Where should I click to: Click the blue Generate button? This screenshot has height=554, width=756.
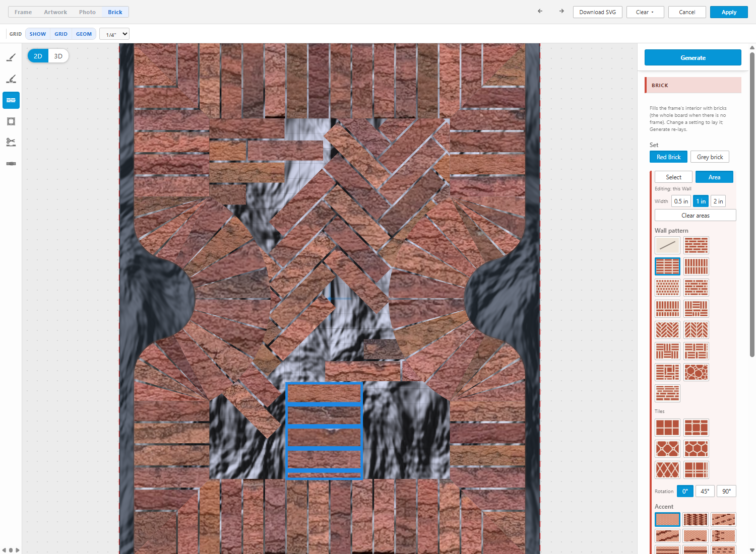(693, 57)
